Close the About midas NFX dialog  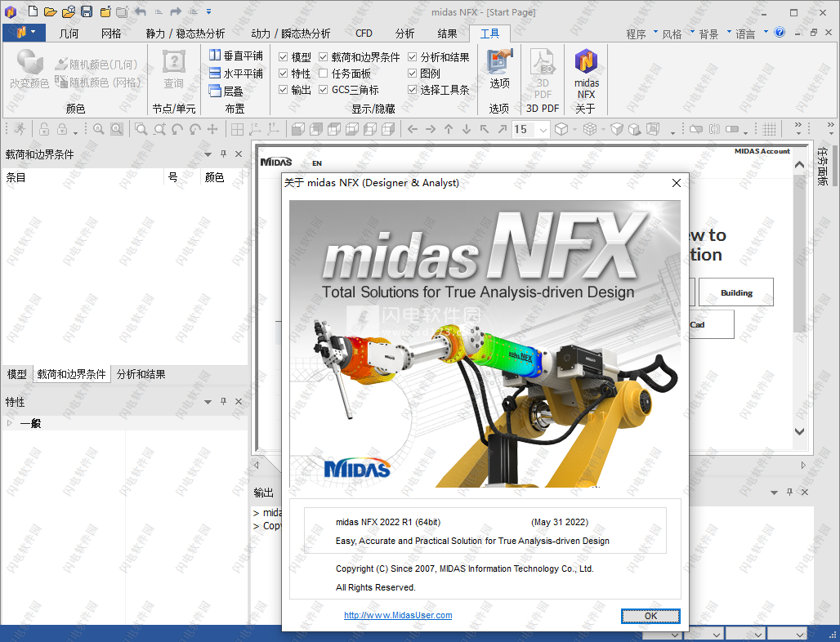pyautogui.click(x=677, y=183)
